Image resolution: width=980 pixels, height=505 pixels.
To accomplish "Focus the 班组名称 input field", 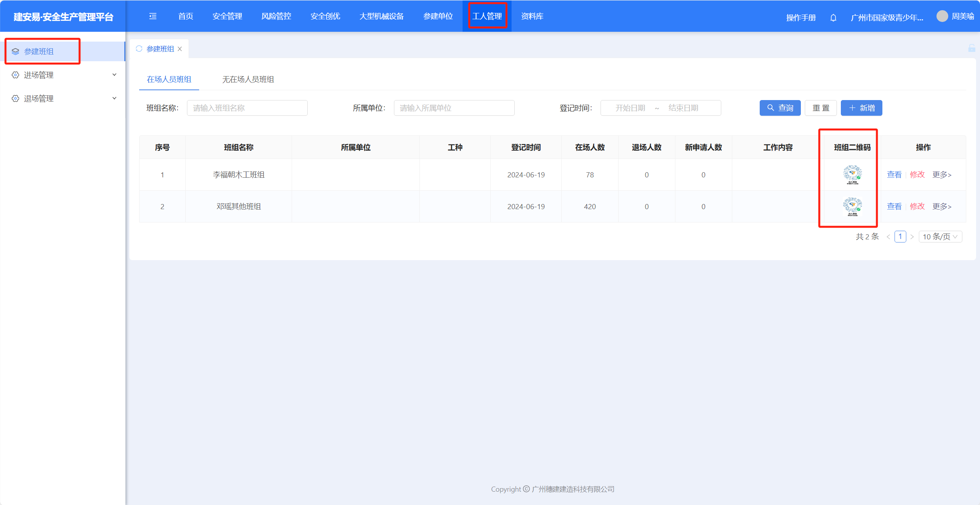I will 247,108.
